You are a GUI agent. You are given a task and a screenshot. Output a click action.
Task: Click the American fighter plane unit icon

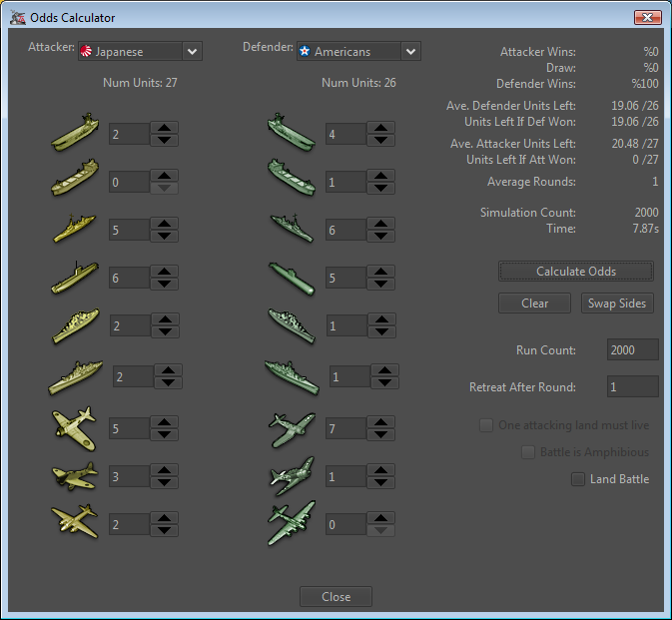coord(292,429)
